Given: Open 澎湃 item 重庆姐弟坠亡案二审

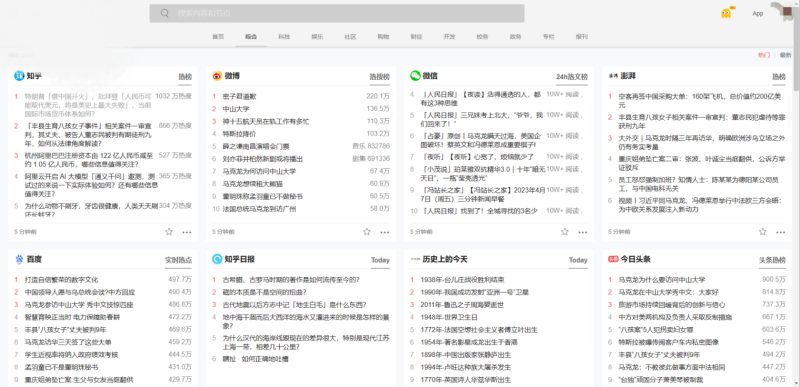Looking at the screenshot, I should 702,163.
